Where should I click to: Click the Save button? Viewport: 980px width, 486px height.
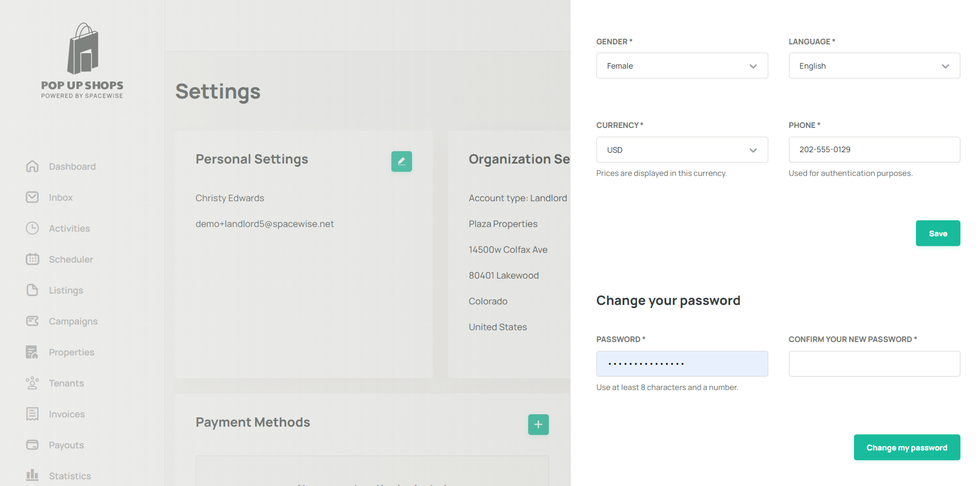coord(938,233)
